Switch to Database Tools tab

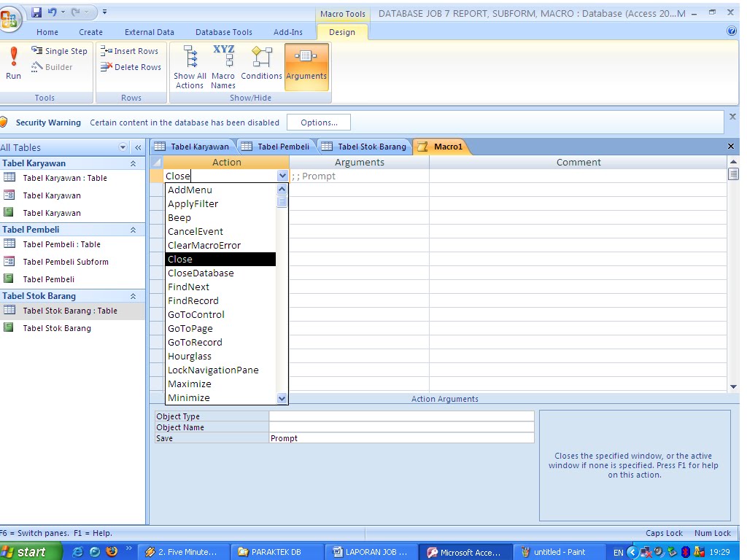223,32
